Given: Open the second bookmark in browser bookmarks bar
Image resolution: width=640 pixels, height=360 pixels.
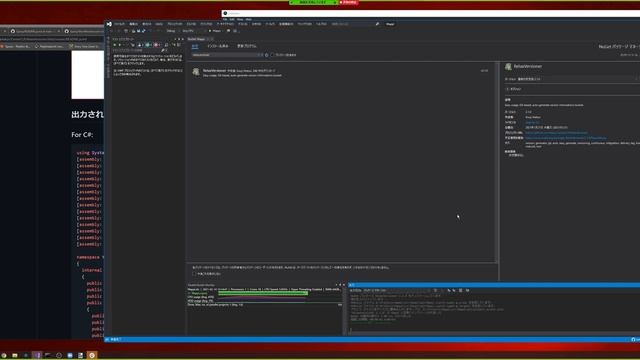Looking at the screenshot, I should [50, 47].
